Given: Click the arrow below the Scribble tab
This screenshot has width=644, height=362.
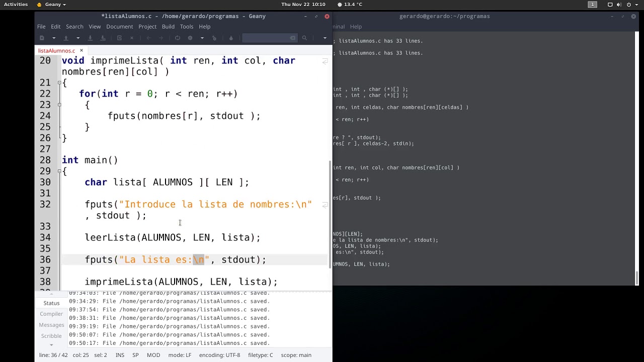Looking at the screenshot, I should (51, 345).
